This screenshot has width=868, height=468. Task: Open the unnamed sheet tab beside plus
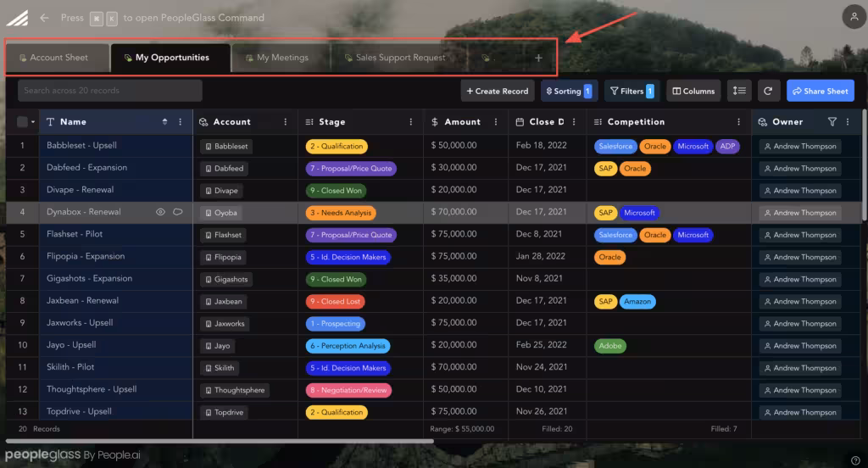pos(487,58)
